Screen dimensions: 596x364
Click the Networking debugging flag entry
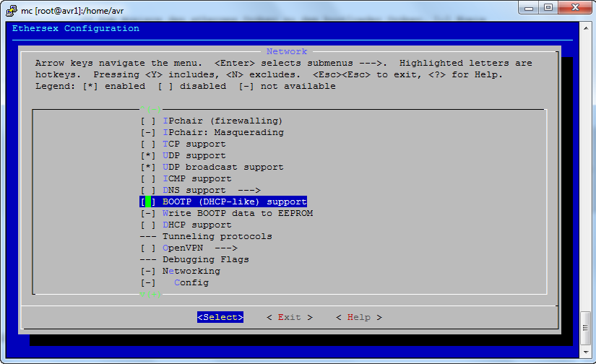[191, 271]
